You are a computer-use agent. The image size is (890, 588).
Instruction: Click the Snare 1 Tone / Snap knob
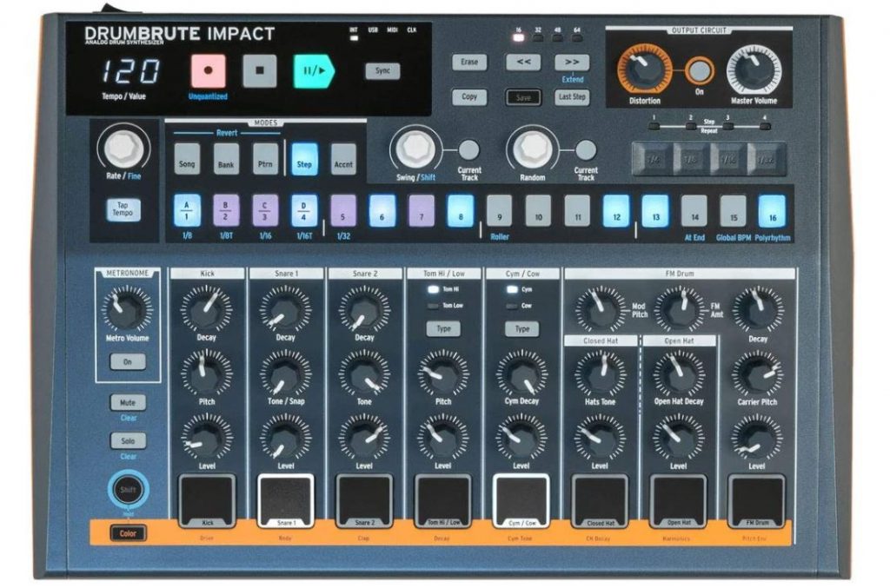[x=285, y=373]
